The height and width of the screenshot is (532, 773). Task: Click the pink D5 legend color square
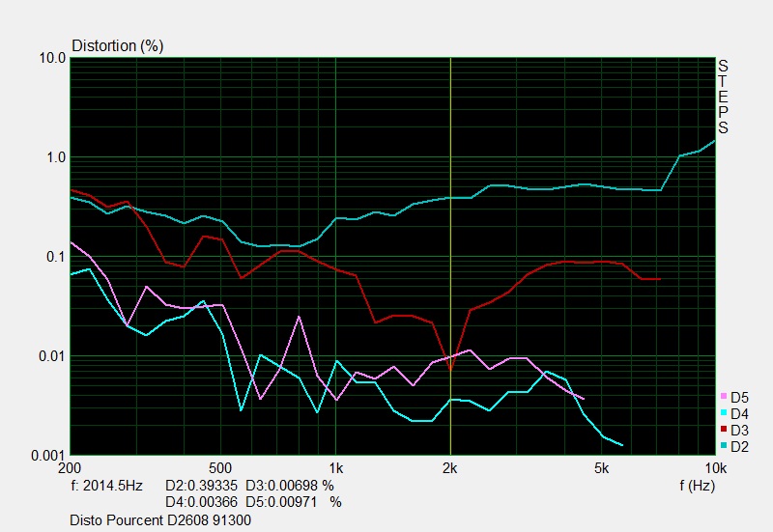(724, 397)
